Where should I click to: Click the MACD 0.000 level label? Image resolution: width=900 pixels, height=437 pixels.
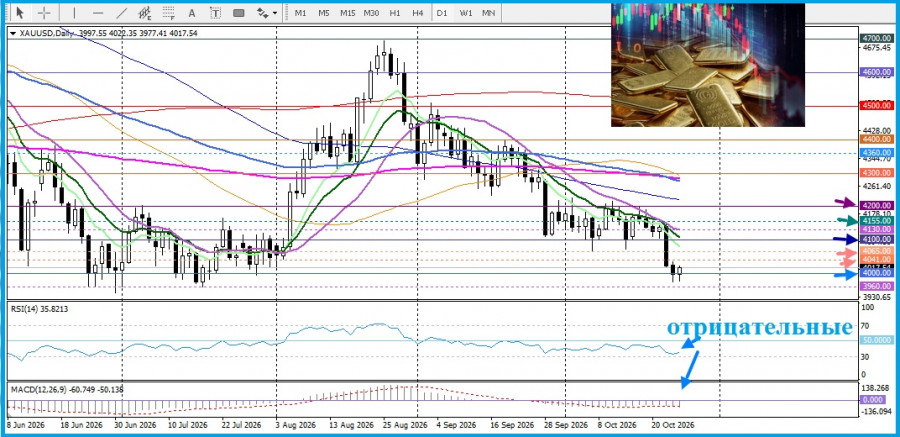[872, 400]
